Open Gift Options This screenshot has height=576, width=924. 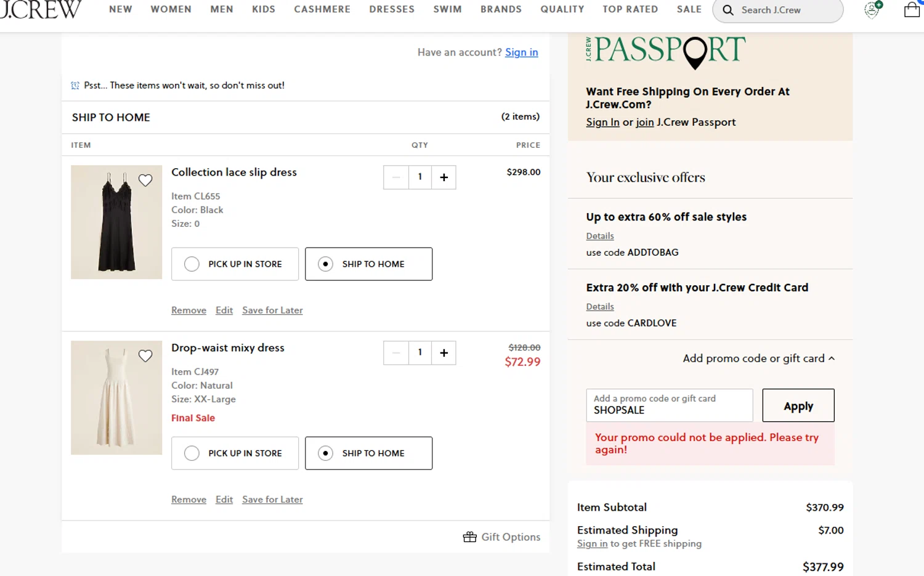[x=501, y=537]
